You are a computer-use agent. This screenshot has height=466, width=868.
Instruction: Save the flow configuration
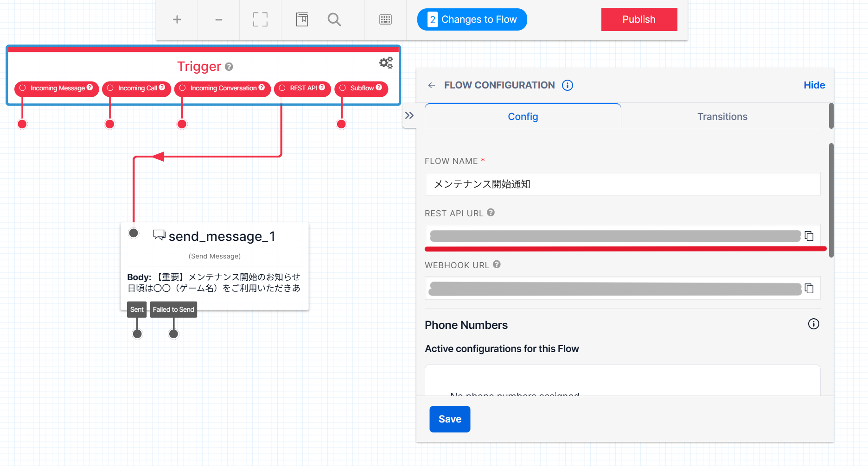click(x=449, y=419)
